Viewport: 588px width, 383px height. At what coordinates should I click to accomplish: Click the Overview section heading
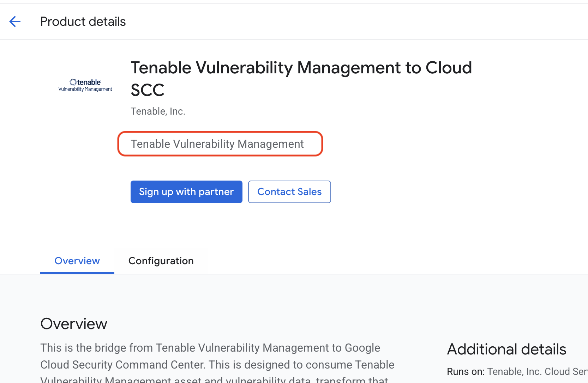pos(74,324)
